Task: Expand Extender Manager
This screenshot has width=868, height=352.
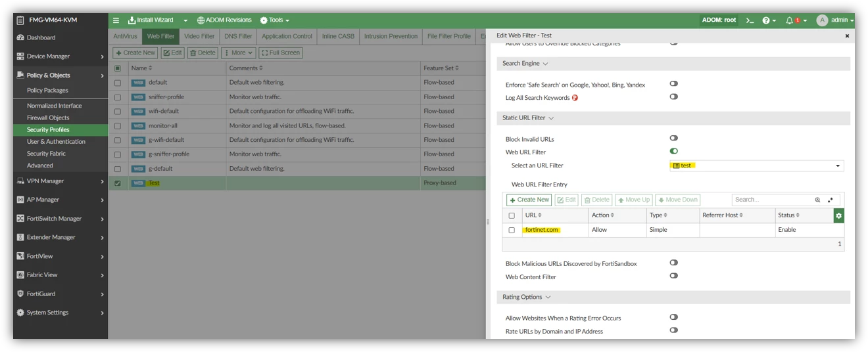Action: point(60,237)
